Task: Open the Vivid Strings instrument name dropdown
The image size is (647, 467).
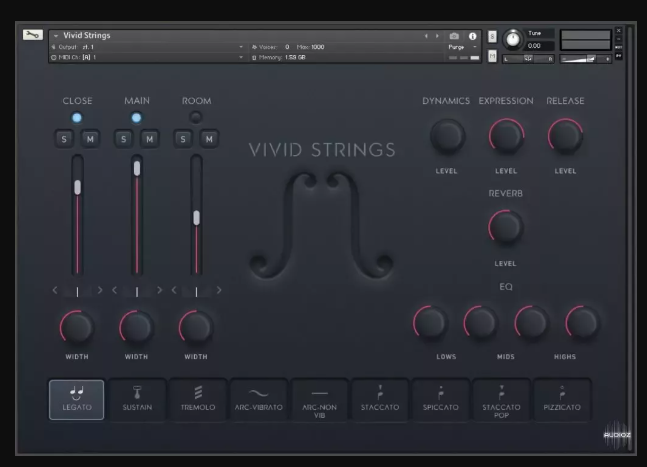Action: click(x=57, y=36)
